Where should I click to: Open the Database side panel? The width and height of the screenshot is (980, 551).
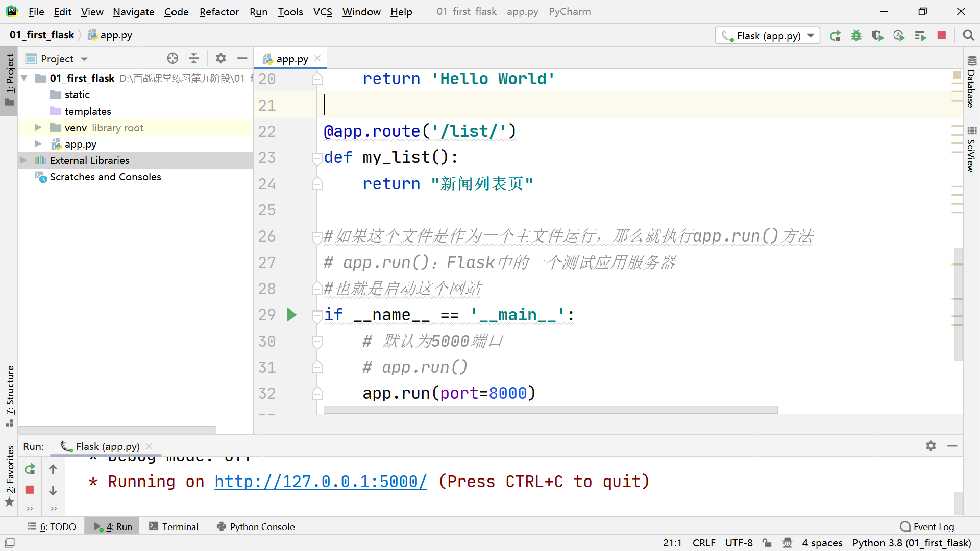coord(971,82)
